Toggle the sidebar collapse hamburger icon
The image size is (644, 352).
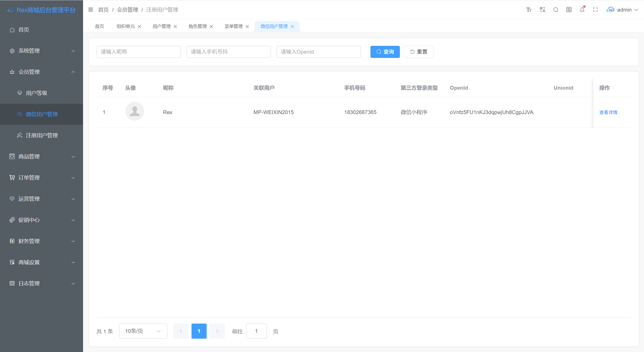click(91, 10)
